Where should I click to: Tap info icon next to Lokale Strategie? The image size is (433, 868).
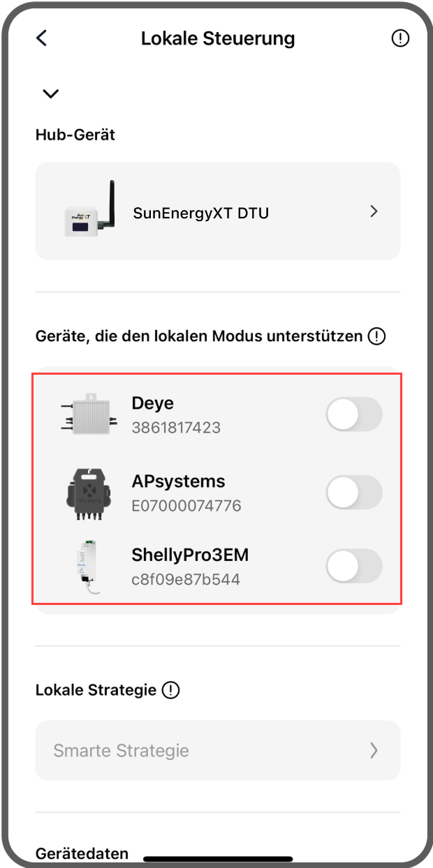tap(170, 691)
